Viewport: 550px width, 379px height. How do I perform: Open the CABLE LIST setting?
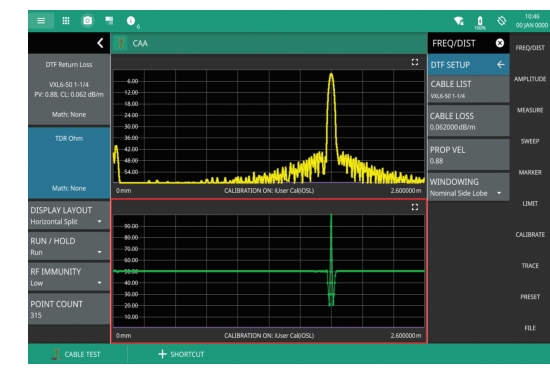(x=469, y=89)
